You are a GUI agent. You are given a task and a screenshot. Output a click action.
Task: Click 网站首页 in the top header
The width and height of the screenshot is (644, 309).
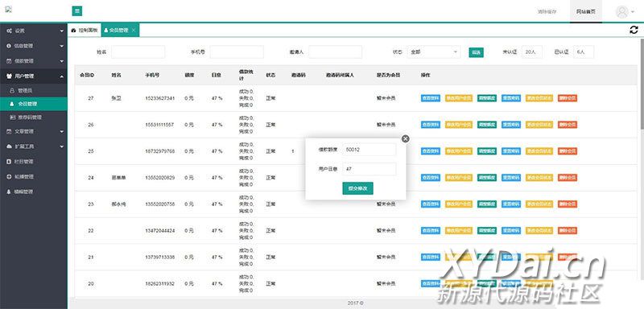tap(586, 11)
